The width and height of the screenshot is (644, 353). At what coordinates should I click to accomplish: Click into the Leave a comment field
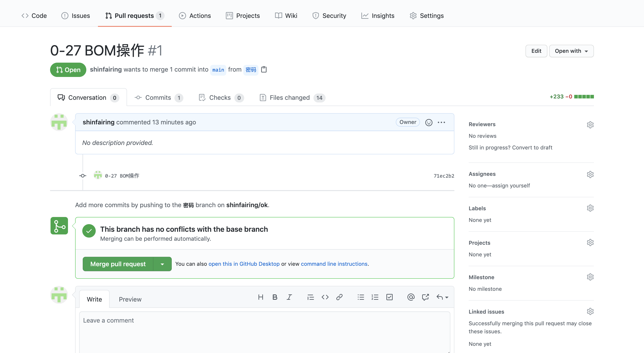(x=264, y=330)
